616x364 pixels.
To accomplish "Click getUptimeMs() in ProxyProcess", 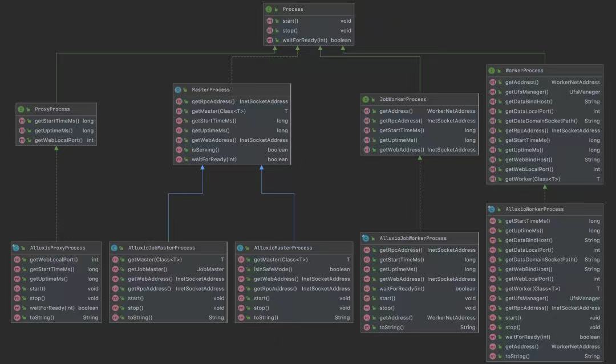I will (54, 130).
